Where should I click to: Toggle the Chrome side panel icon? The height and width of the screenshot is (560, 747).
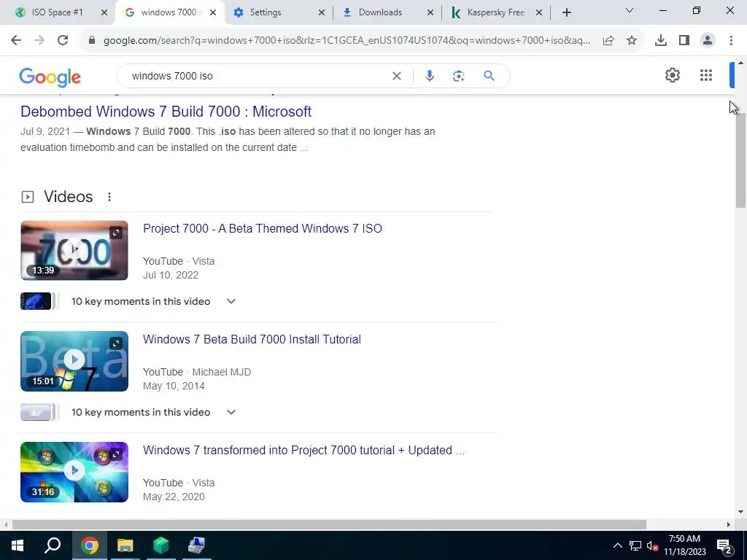(x=684, y=41)
